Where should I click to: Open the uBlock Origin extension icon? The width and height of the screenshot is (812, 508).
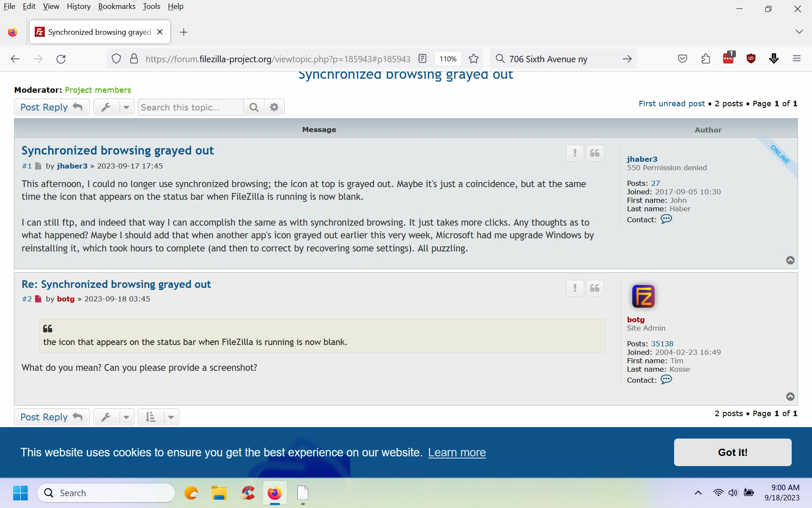(751, 59)
